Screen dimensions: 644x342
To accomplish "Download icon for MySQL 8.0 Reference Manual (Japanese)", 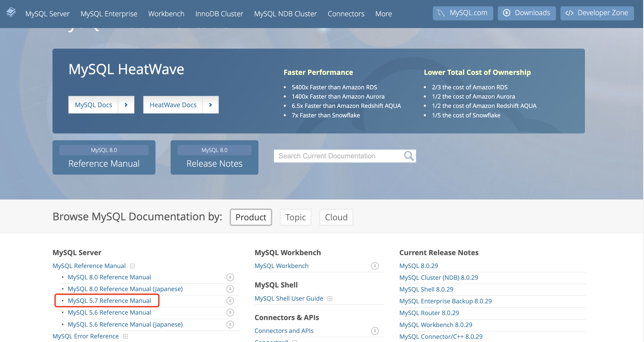I will point(230,289).
